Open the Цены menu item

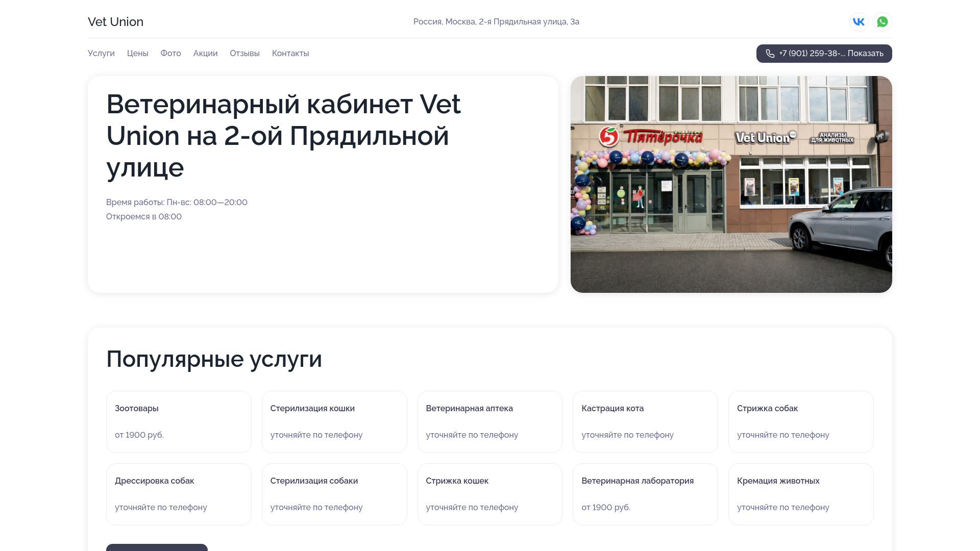(138, 54)
